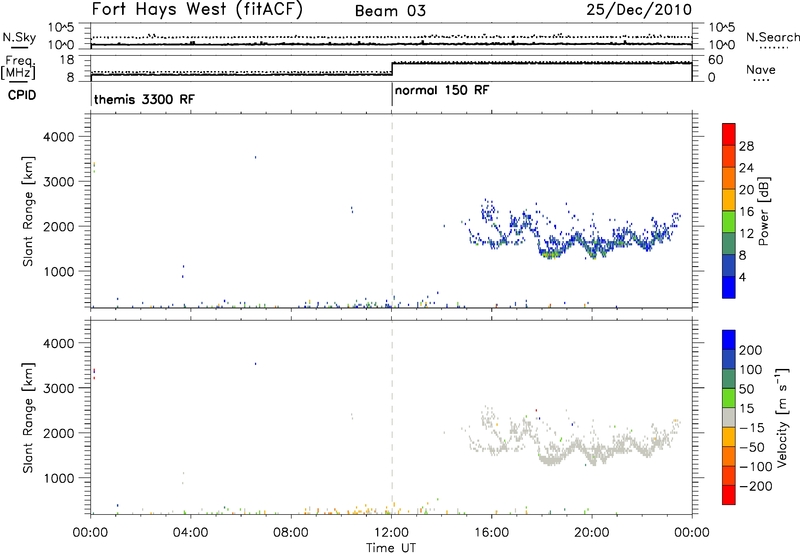Click the '18' frequency axis tick label
The image size is (800, 554).
(x=67, y=60)
